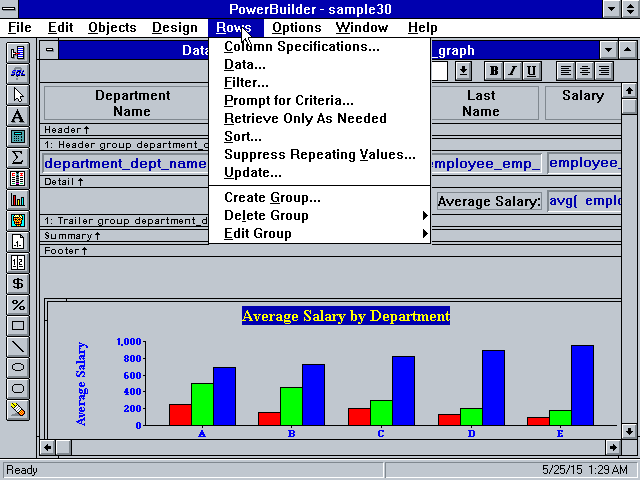The width and height of the screenshot is (640, 480).
Task: Open the Design menu
Action: pyautogui.click(x=175, y=28)
